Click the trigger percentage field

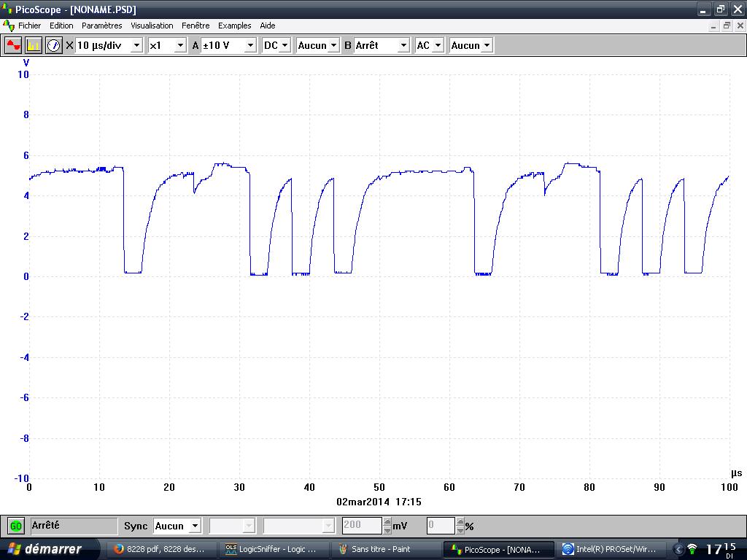pos(441,525)
